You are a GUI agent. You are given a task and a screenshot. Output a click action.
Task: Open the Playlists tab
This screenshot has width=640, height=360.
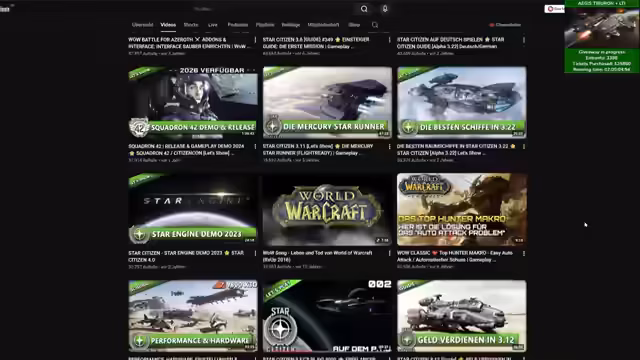(x=265, y=25)
